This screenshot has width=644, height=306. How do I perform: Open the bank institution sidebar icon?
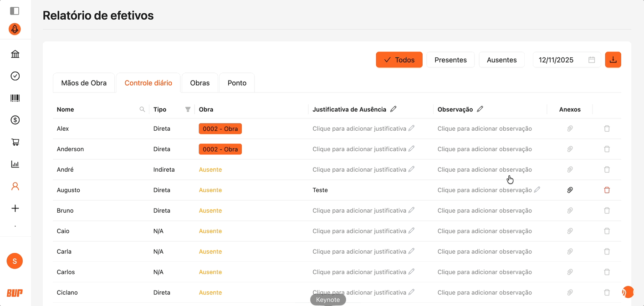15,54
